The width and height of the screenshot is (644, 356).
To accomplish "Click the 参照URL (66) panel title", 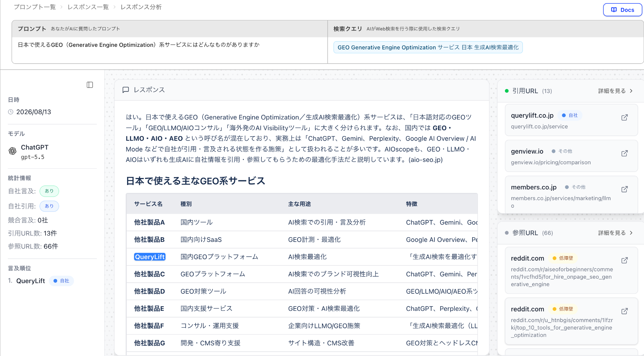I will [533, 233].
